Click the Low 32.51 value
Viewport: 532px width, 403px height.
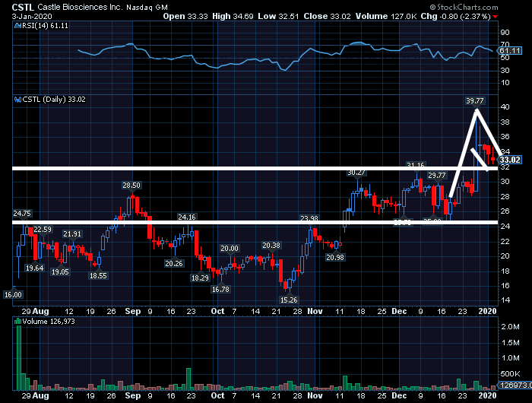point(278,16)
